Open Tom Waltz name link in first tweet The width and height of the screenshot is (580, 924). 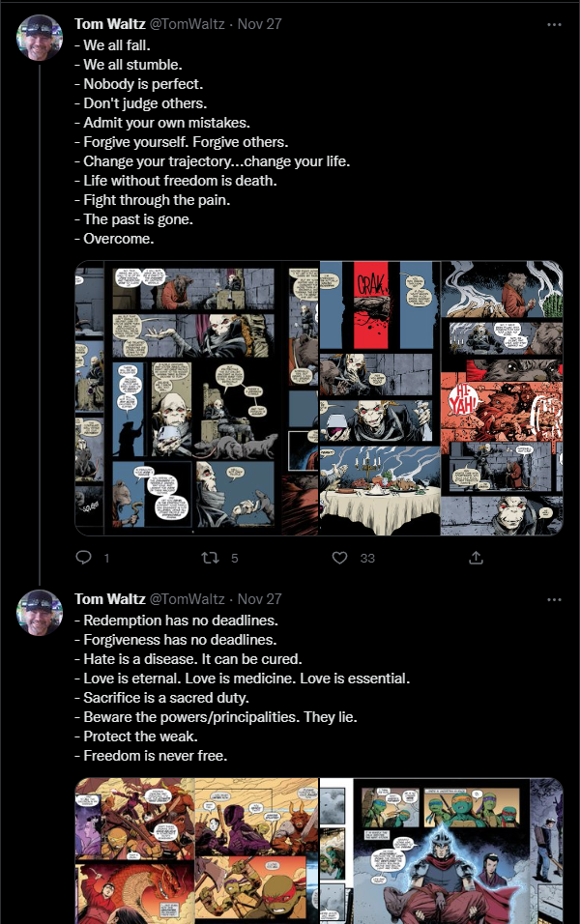(109, 24)
